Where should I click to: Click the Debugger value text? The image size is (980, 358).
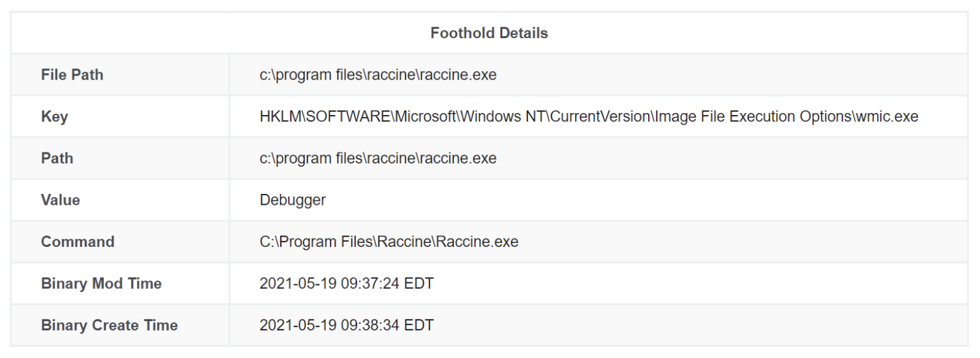click(292, 200)
